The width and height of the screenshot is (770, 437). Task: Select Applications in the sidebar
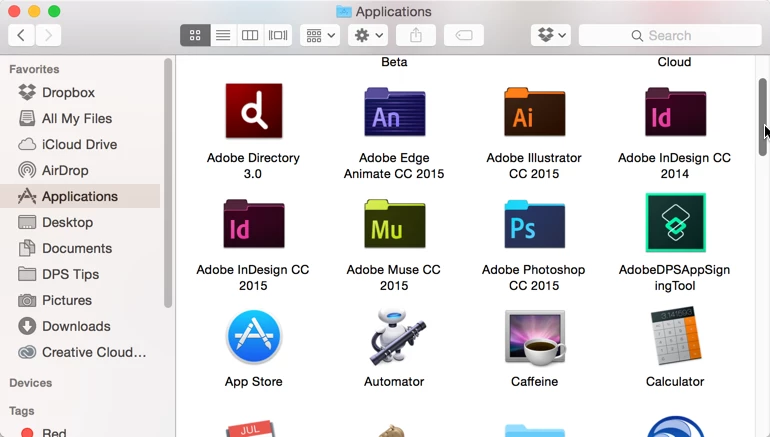coord(81,196)
